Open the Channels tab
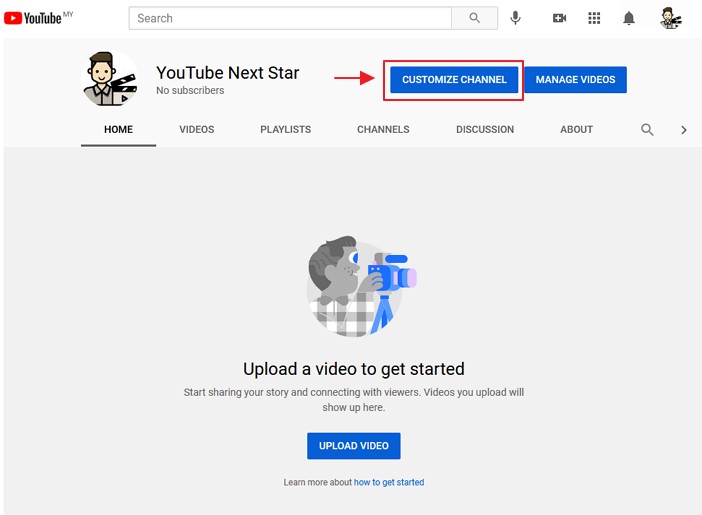 [383, 129]
